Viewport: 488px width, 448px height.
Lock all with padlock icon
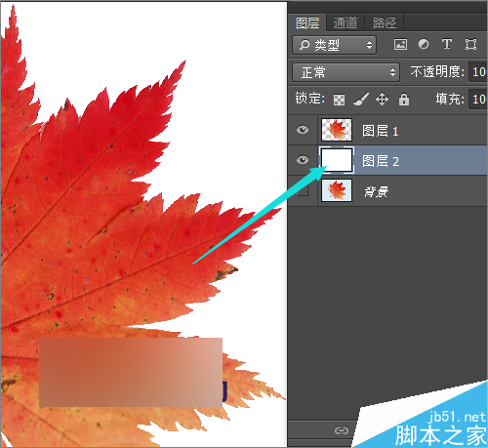(x=404, y=100)
